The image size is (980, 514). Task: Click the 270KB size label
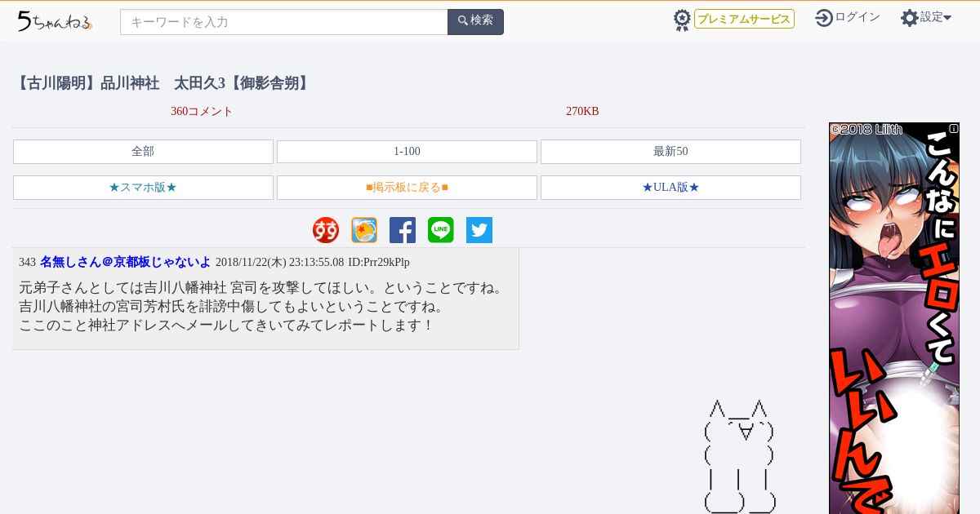[582, 112]
